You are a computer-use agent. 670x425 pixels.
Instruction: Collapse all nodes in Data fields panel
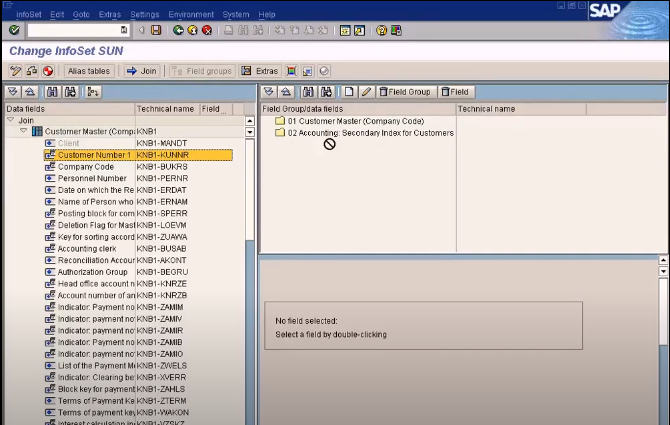[30, 92]
